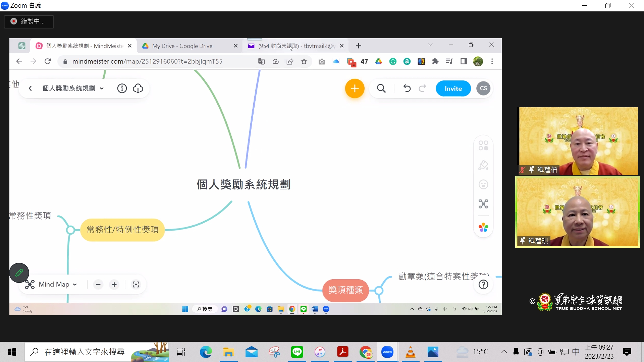Click the orange add topic plus button
The width and height of the screenshot is (644, 362).
[x=355, y=88]
